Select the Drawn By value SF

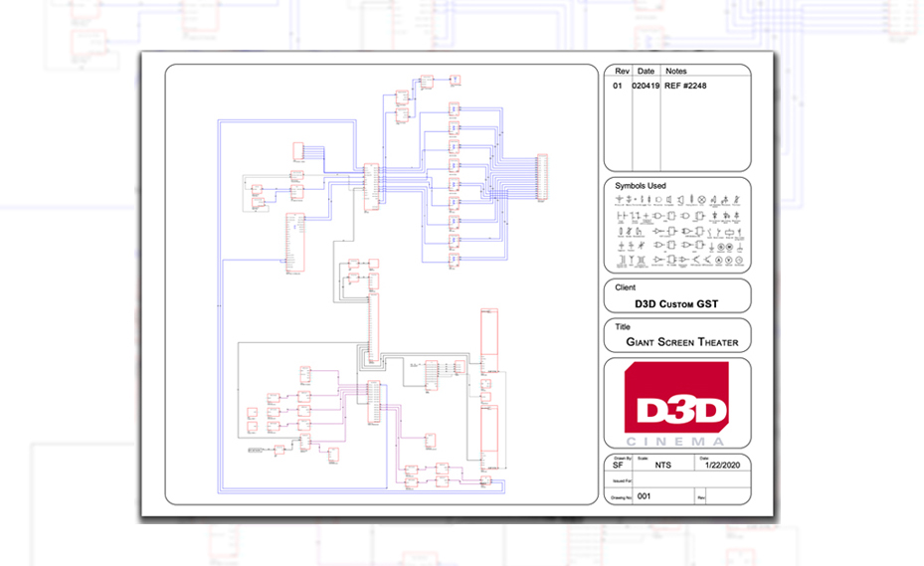click(x=617, y=465)
